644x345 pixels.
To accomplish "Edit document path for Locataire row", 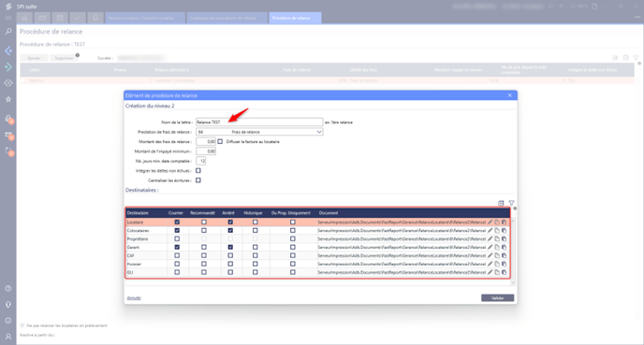I will click(490, 222).
